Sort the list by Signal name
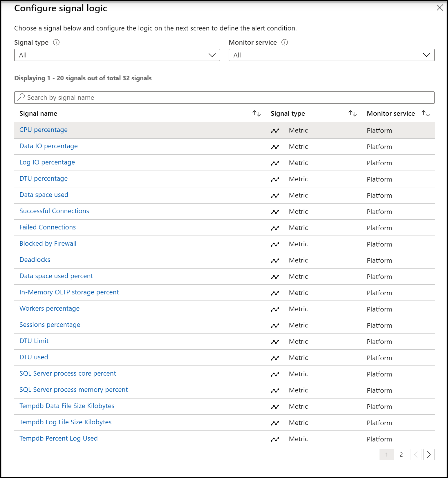Viewport: 448px width, 478px height. point(256,113)
